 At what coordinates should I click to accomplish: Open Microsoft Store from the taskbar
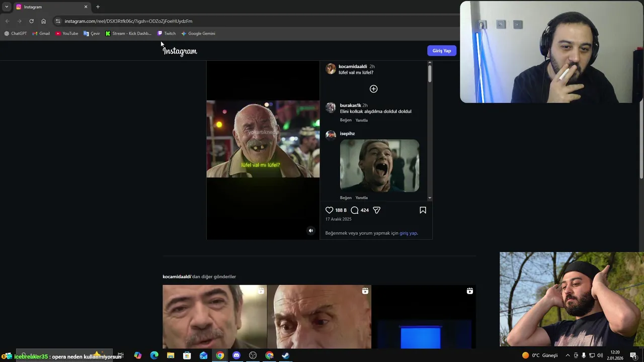coord(187,355)
